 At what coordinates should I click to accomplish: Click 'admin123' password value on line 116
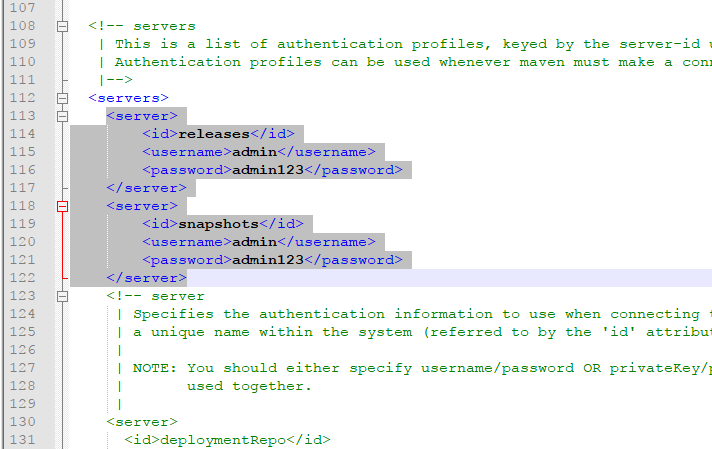coord(267,170)
